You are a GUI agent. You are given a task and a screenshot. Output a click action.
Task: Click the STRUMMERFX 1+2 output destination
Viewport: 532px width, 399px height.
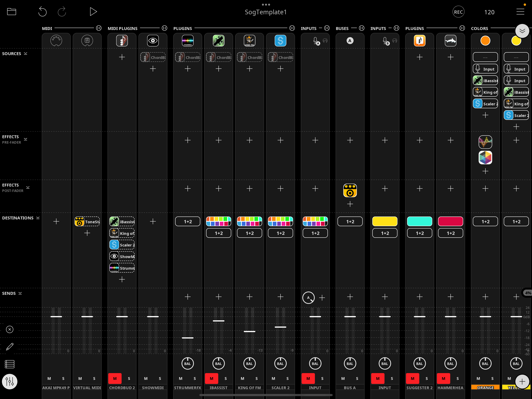click(188, 221)
